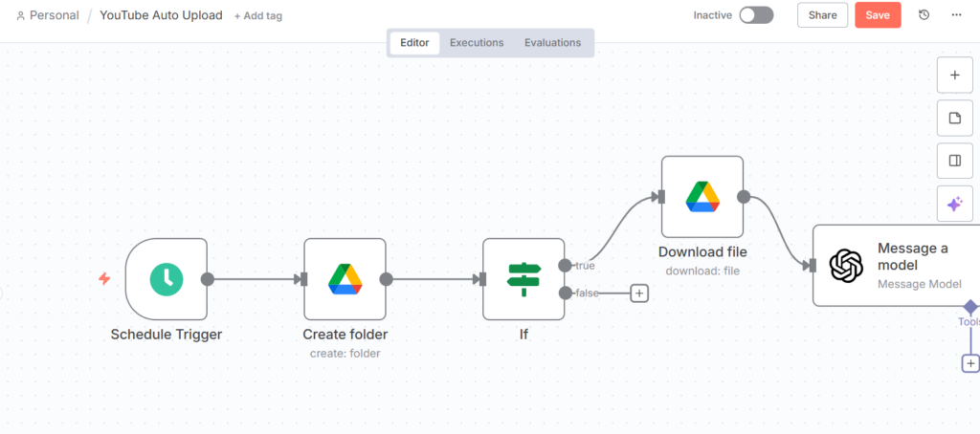Screen dimensions: 980x434
Task: Click the + Add tag link
Action: [257, 16]
